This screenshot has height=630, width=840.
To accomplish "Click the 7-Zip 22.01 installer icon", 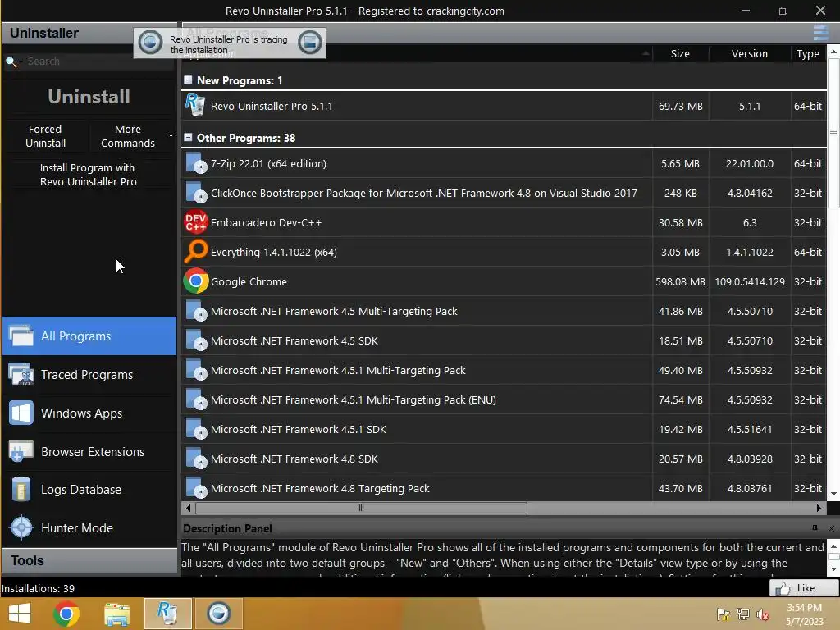I will coord(196,163).
